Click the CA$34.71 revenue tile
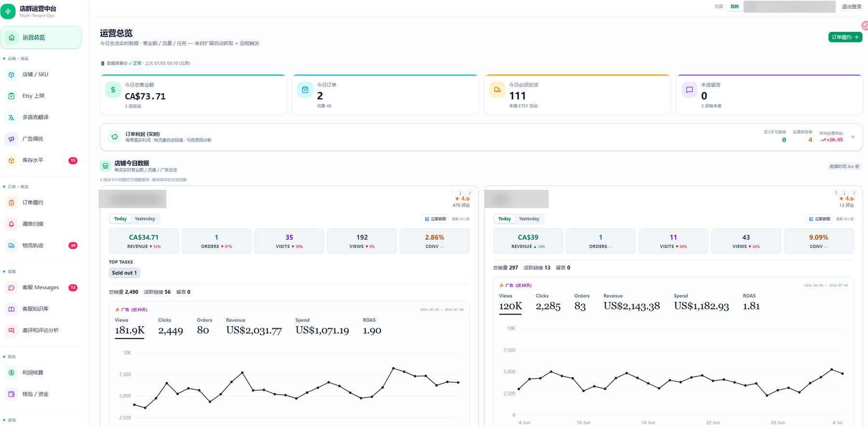The height and width of the screenshot is (427, 868). (x=144, y=241)
